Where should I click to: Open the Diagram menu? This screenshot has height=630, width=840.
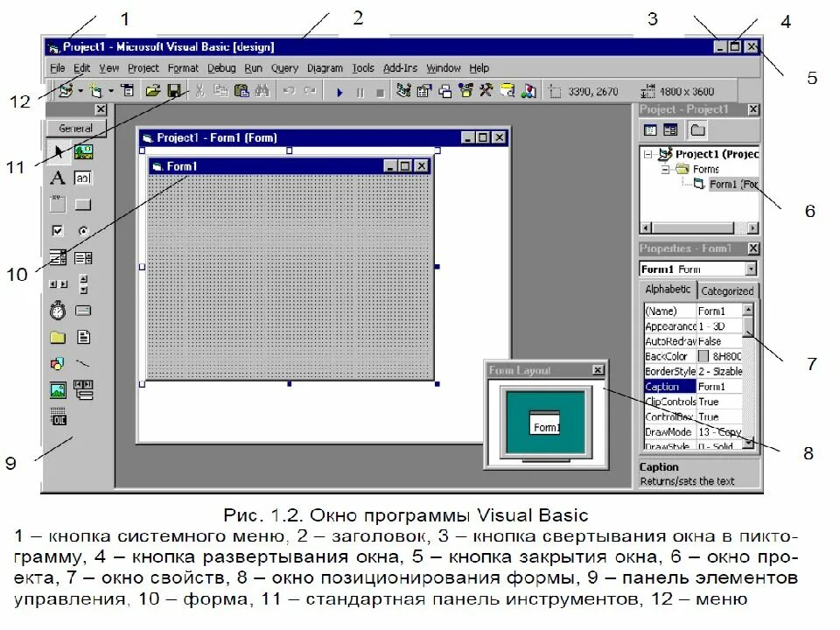(x=325, y=68)
